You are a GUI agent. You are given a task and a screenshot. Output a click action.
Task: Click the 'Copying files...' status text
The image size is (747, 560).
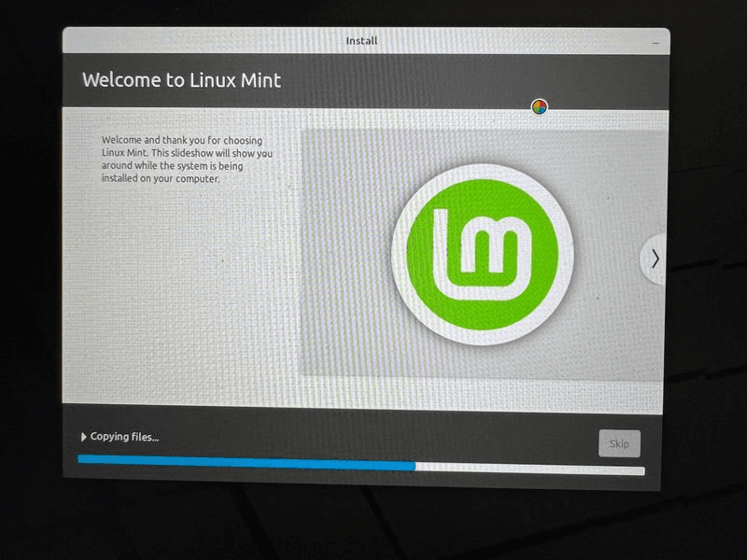(124, 437)
